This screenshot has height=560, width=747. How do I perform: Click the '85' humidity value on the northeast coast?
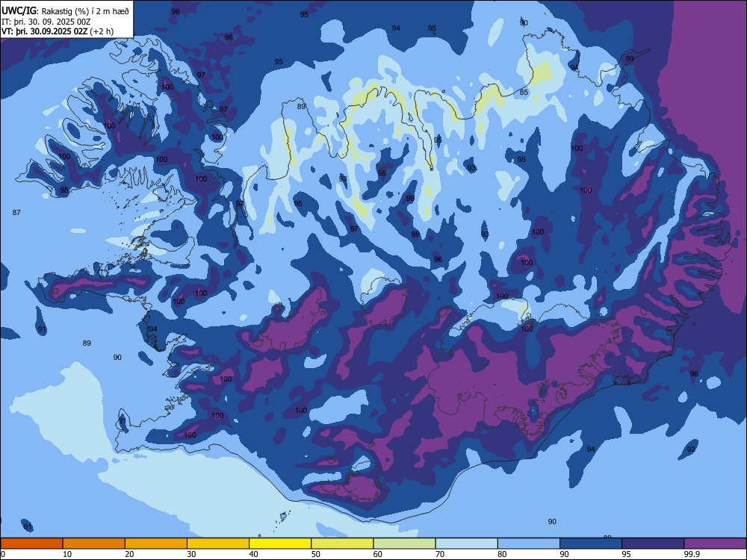click(524, 93)
